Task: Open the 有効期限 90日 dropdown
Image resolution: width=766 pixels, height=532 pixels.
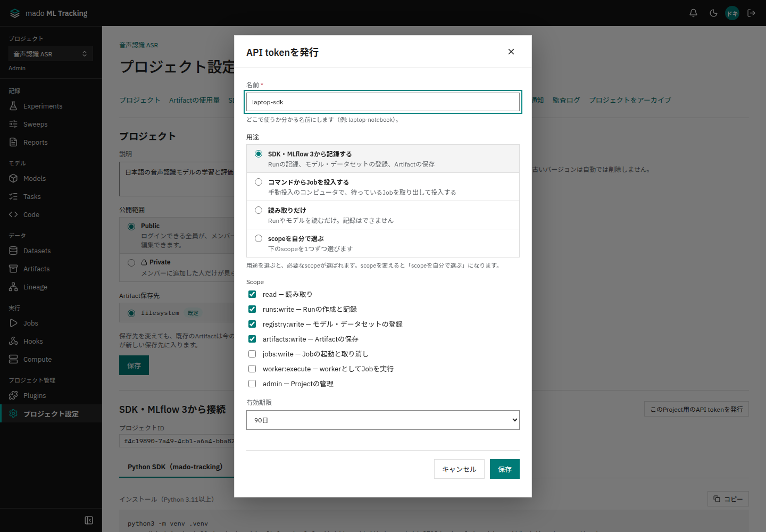Action: 383,420
